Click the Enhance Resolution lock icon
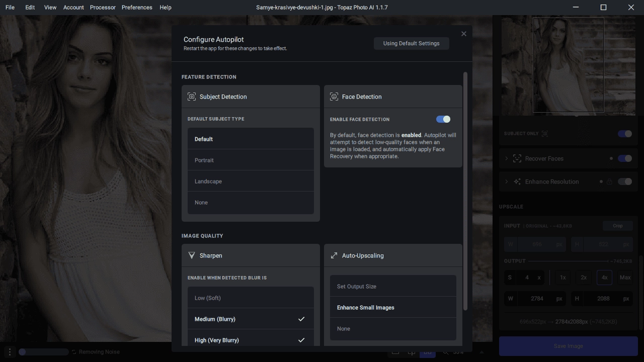644x362 pixels. tap(609, 182)
